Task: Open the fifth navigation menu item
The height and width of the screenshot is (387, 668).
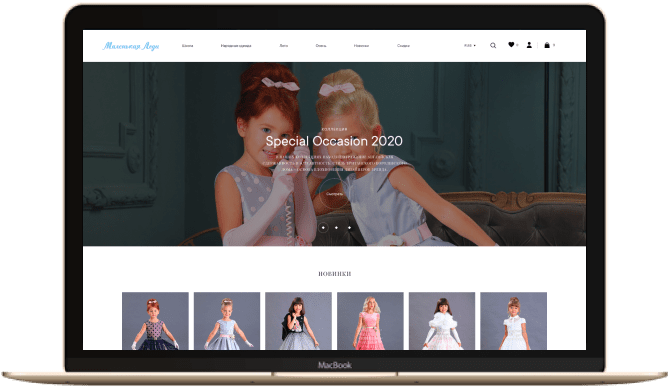Action: click(361, 46)
